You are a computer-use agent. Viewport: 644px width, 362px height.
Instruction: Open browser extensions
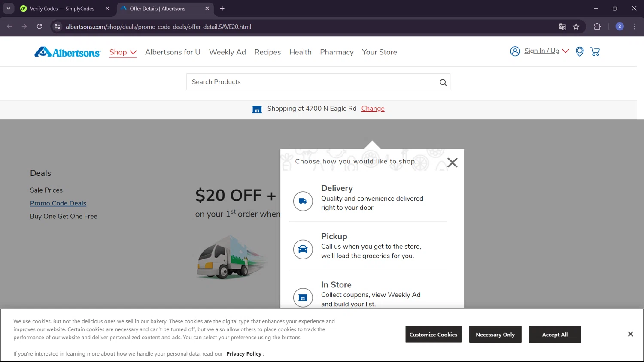pos(597,27)
